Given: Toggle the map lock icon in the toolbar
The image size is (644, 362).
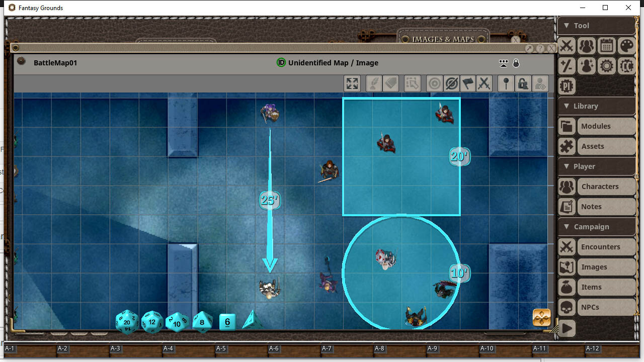Looking at the screenshot, I should coord(523,83).
